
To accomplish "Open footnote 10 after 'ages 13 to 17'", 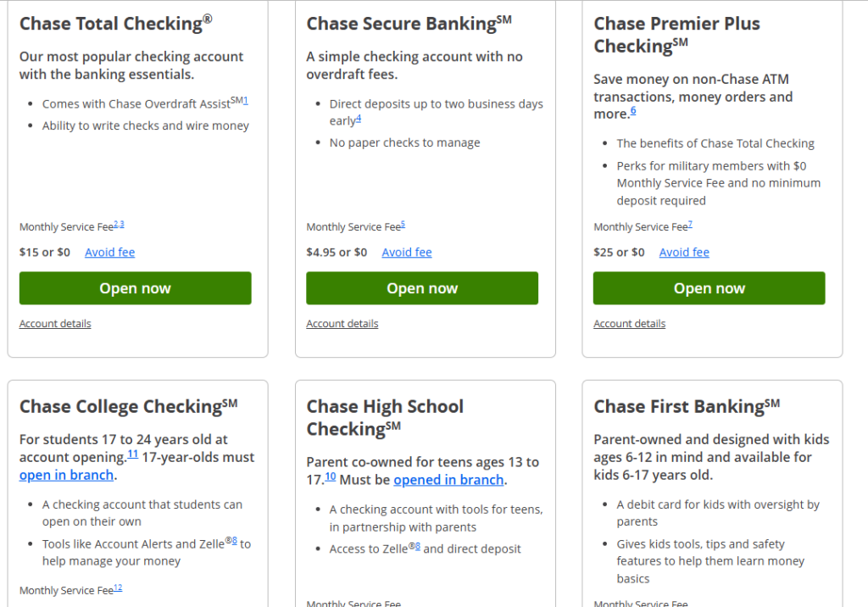I will [331, 477].
